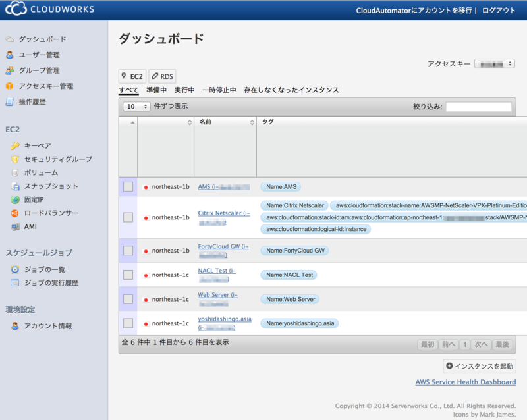Image resolution: width=527 pixels, height=420 pixels.
Task: Click the aws:cloudformation:logical-id:Instance tag
Action: coord(316,229)
